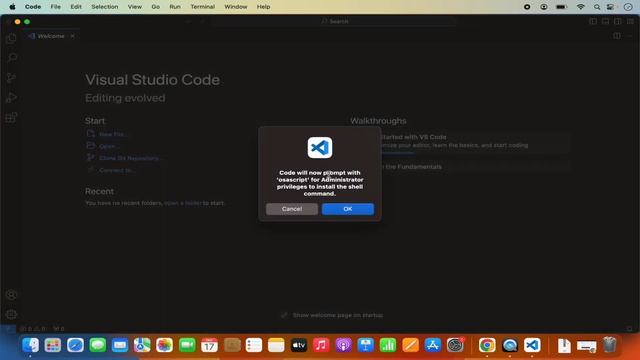Click the New File... link
640x360 pixels.
(113, 134)
